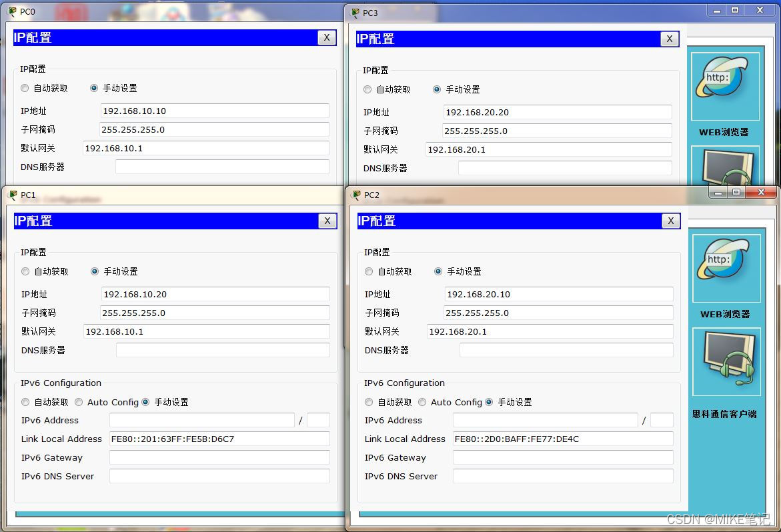781x532 pixels.
Task: Select 手动设置 radio in PC3 window
Action: coord(437,89)
